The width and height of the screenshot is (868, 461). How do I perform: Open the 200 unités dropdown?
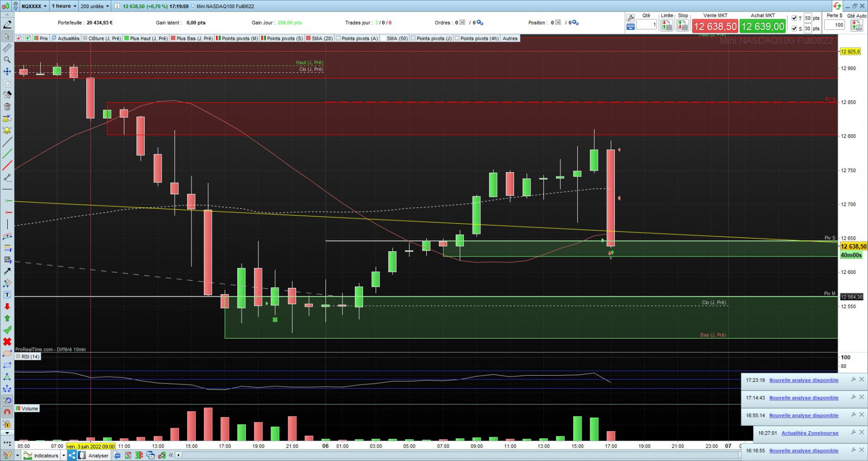click(95, 6)
